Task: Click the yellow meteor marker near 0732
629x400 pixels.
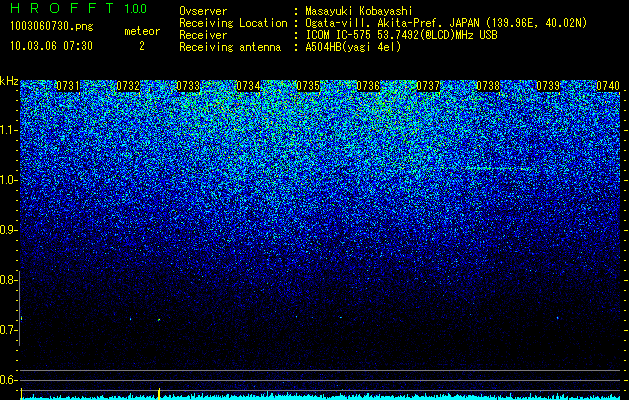Action: pos(159,394)
